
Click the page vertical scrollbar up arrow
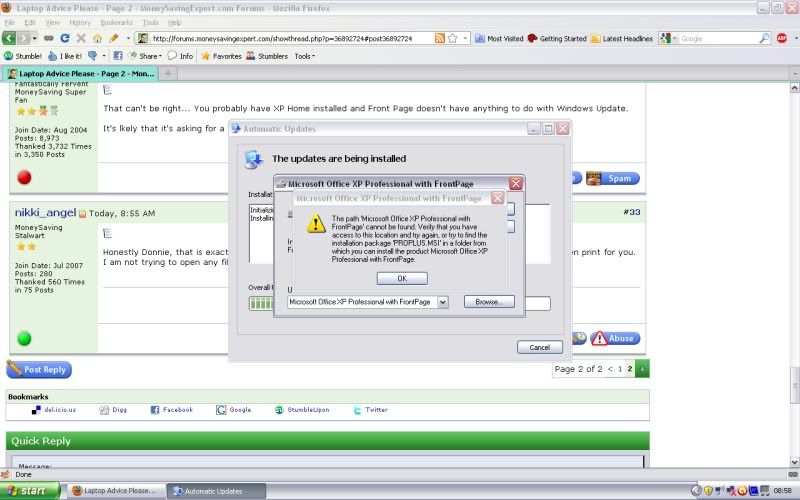pyautogui.click(x=794, y=88)
